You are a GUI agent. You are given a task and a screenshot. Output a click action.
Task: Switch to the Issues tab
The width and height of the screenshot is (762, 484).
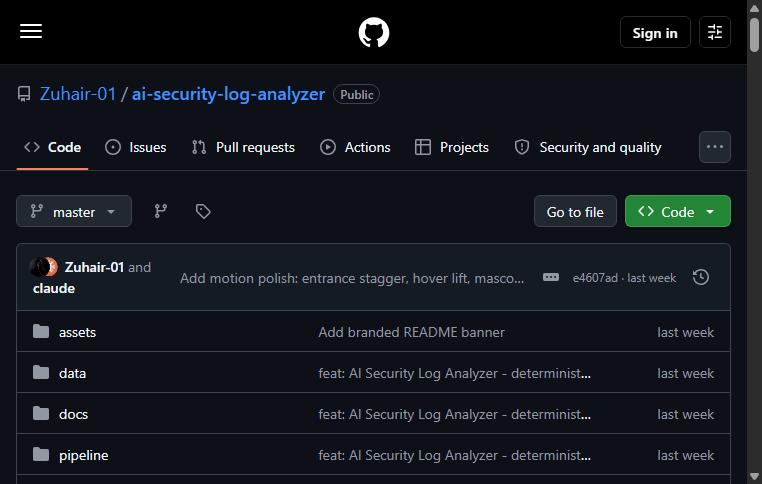136,147
